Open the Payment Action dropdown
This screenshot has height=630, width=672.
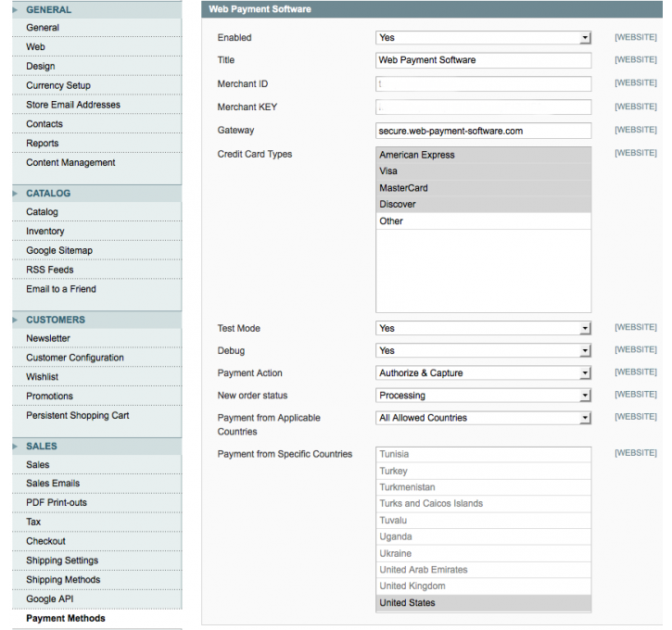484,372
